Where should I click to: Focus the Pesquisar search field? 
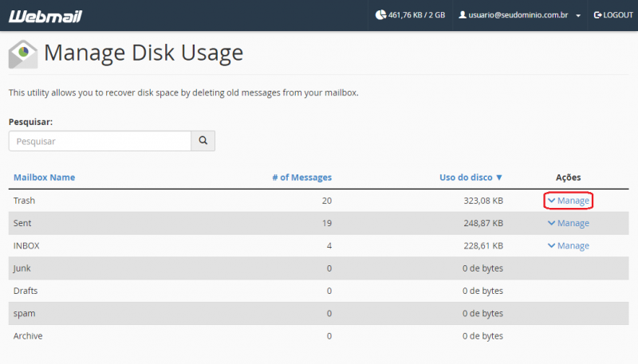coord(100,141)
